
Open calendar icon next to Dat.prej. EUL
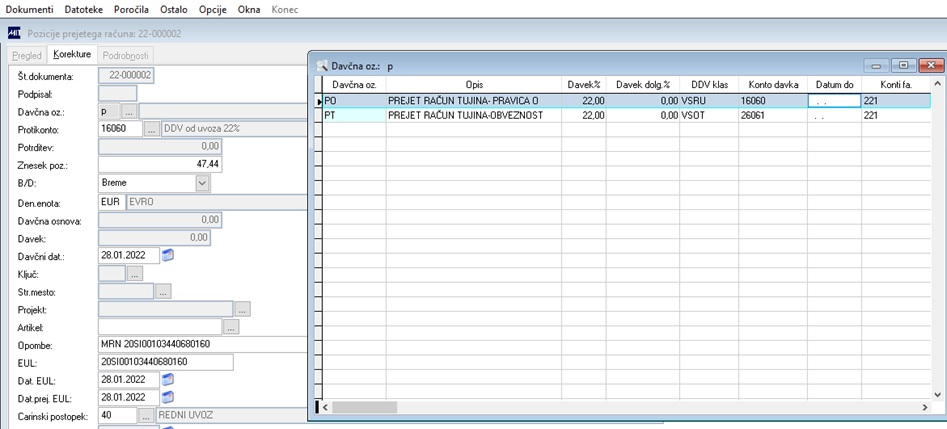coord(169,397)
